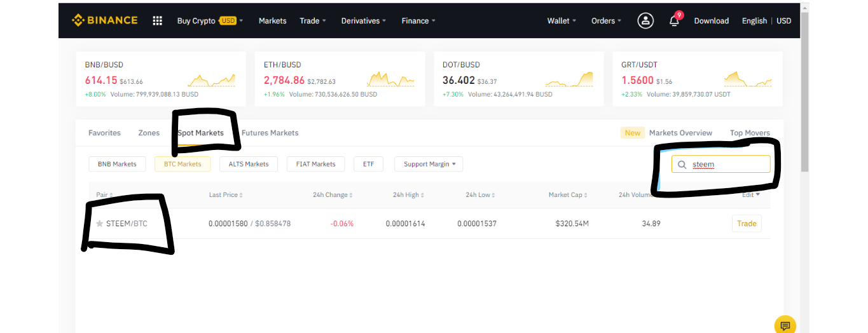This screenshot has height=333, width=868.
Task: Open ETH/BUSD sparkline chart
Action: [x=390, y=80]
